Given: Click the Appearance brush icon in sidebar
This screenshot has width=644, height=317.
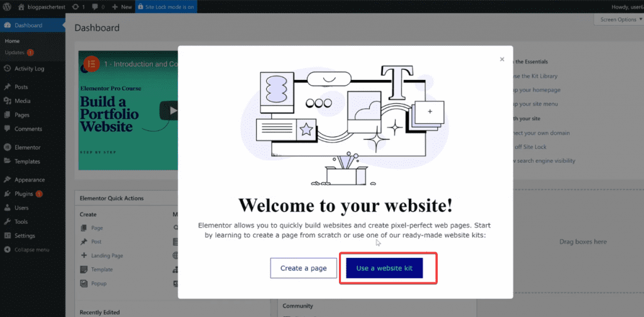Looking at the screenshot, I should click(x=7, y=180).
